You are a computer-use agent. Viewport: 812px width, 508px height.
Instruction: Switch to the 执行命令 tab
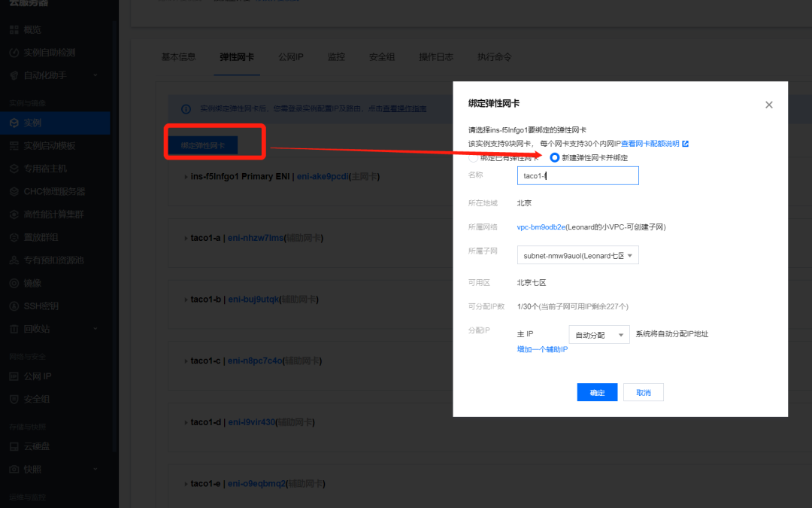[x=495, y=57]
